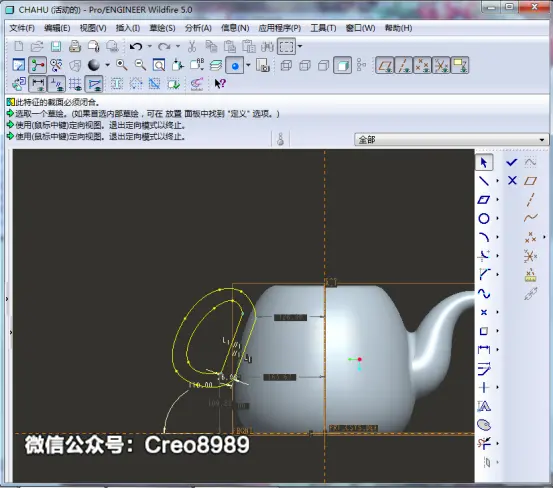The width and height of the screenshot is (554, 489).
Task: Click the context help arrow icon
Action: (220, 84)
